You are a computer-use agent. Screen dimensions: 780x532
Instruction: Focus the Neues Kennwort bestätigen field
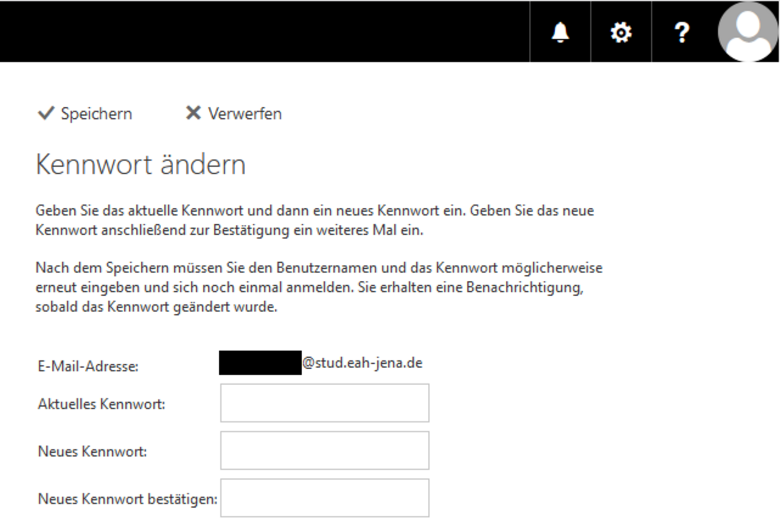pos(325,498)
